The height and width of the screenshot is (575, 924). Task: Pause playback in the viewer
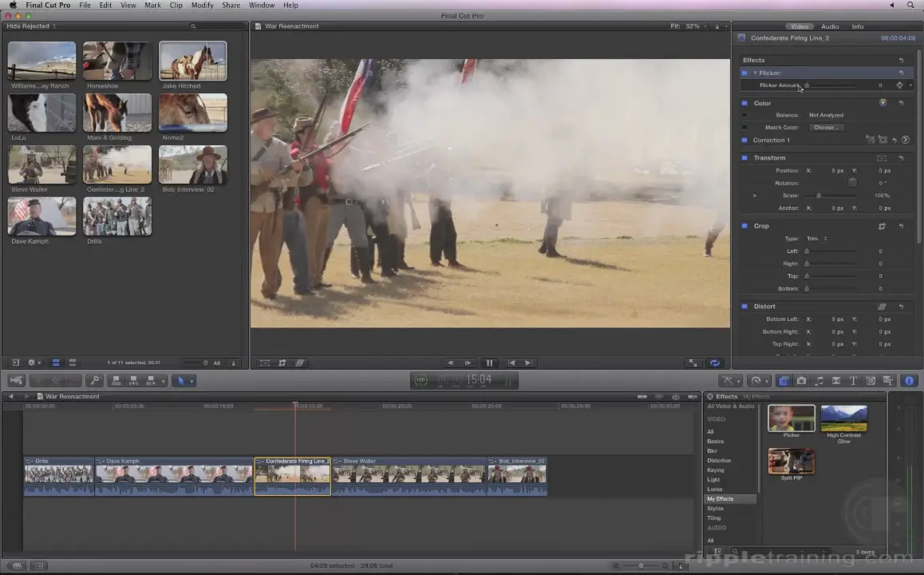(x=489, y=363)
